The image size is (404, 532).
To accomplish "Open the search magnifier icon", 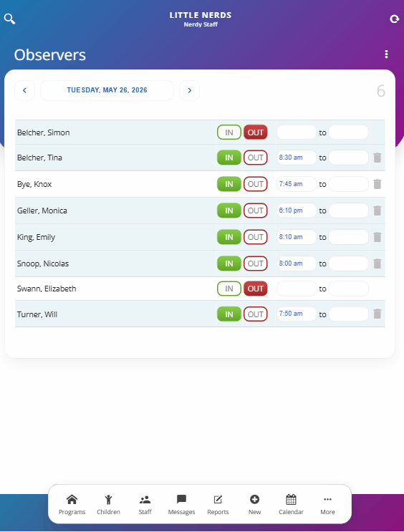I will click(9, 19).
